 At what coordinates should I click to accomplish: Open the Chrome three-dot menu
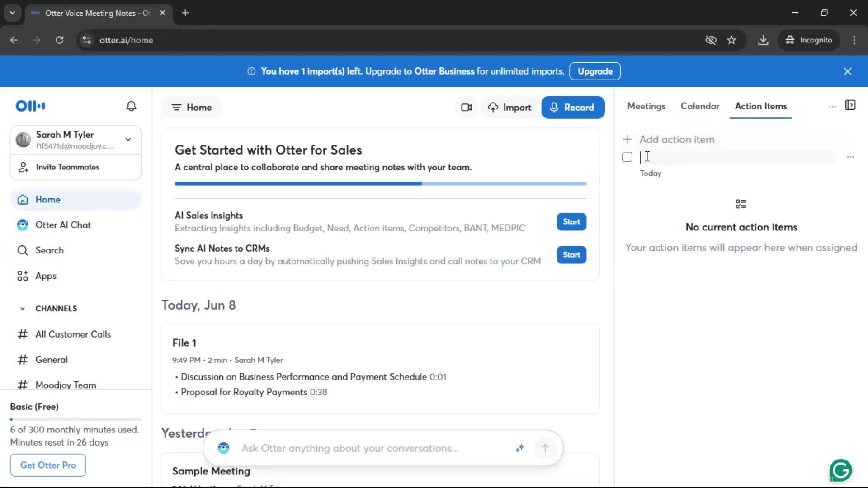click(854, 40)
